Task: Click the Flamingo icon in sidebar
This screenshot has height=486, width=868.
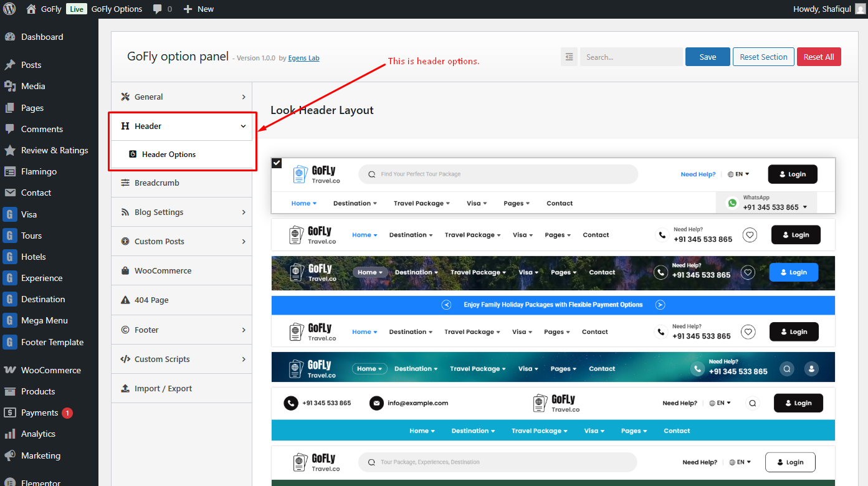Action: 9,171
